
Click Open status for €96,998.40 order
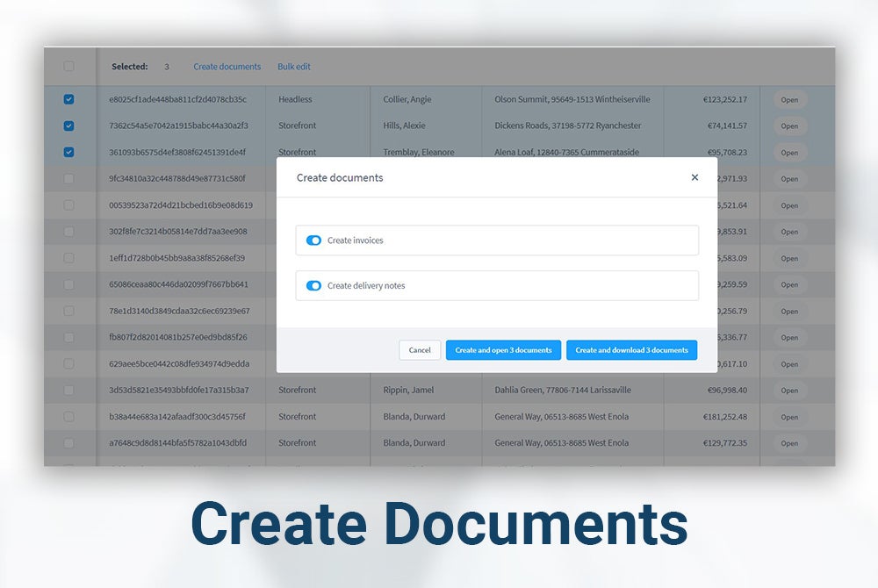(x=789, y=390)
